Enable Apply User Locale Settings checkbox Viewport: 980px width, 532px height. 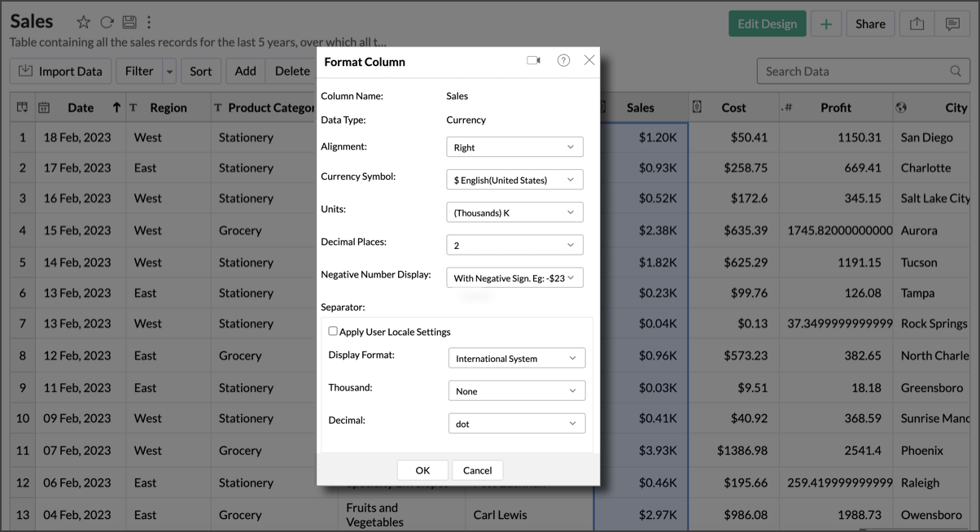point(333,331)
